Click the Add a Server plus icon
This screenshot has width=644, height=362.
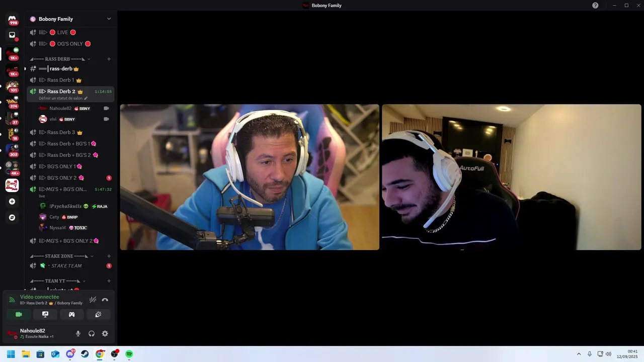click(12, 202)
